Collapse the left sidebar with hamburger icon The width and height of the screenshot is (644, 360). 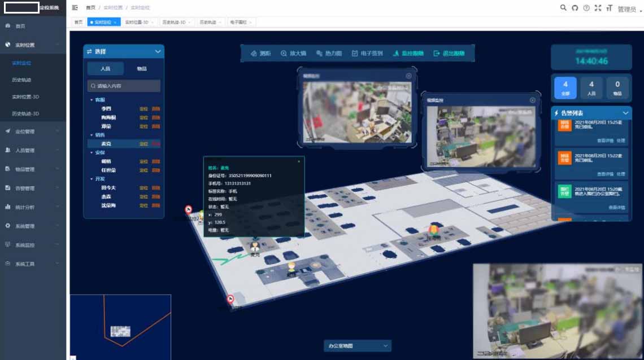coord(75,8)
